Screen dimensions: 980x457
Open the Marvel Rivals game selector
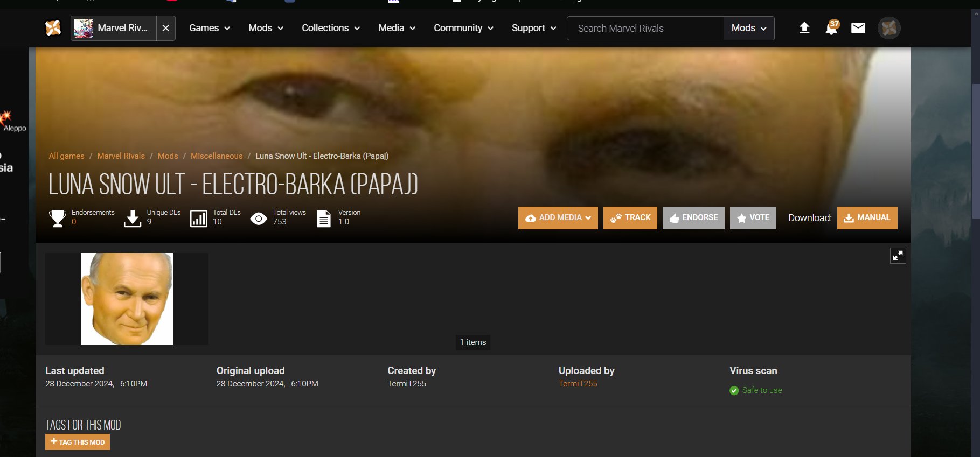click(x=114, y=28)
